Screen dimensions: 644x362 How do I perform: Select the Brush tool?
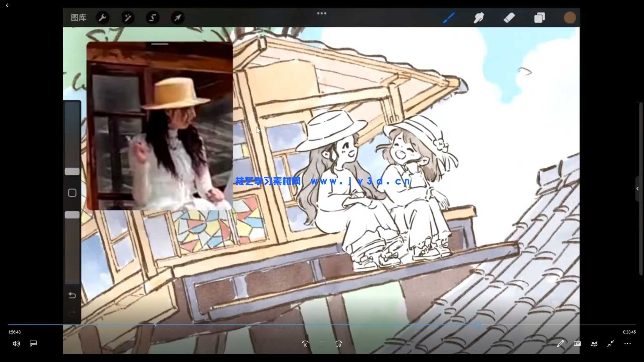(449, 17)
